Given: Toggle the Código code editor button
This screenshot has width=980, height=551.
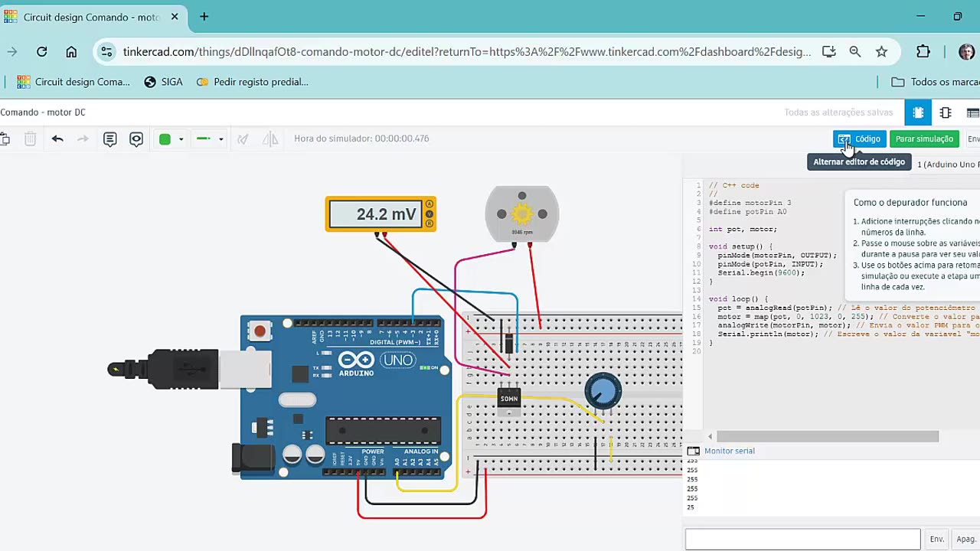Looking at the screenshot, I should [x=859, y=139].
